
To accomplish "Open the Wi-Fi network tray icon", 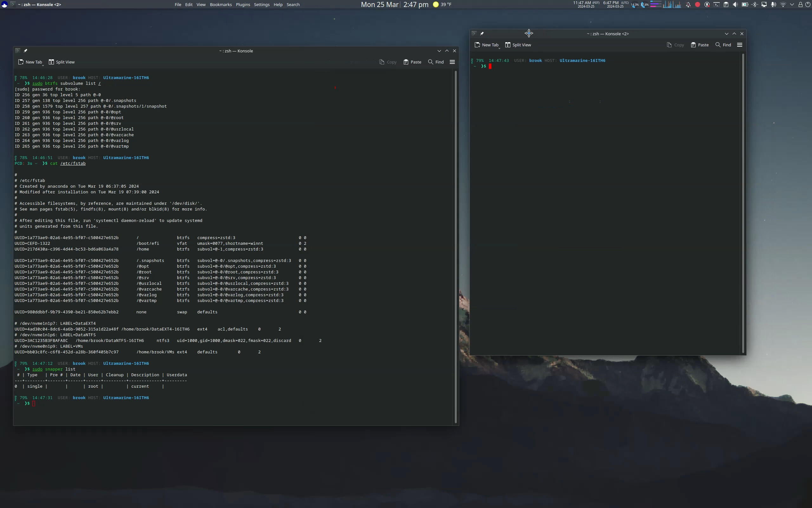I will coord(783,4).
